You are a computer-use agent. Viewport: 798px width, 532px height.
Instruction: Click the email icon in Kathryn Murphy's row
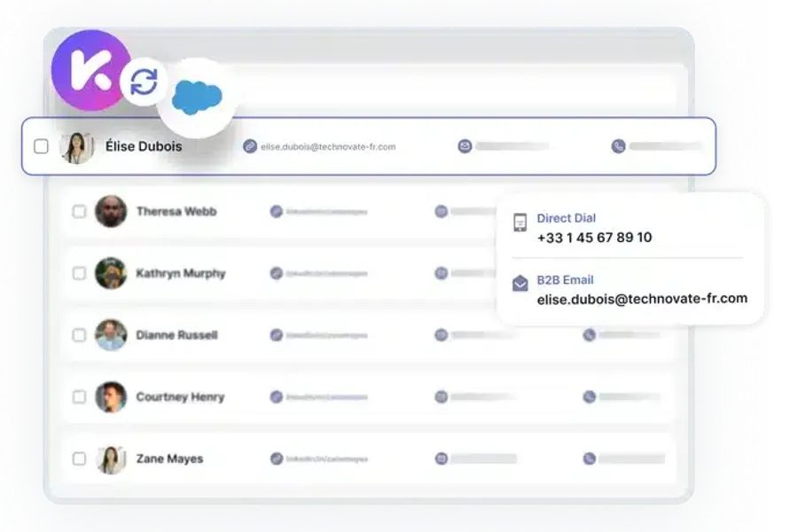pyautogui.click(x=440, y=273)
